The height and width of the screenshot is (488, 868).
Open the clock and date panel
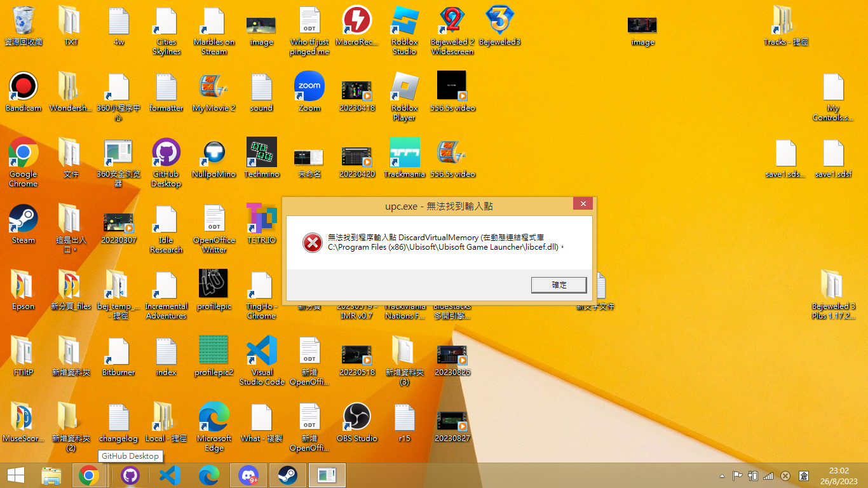click(x=840, y=475)
